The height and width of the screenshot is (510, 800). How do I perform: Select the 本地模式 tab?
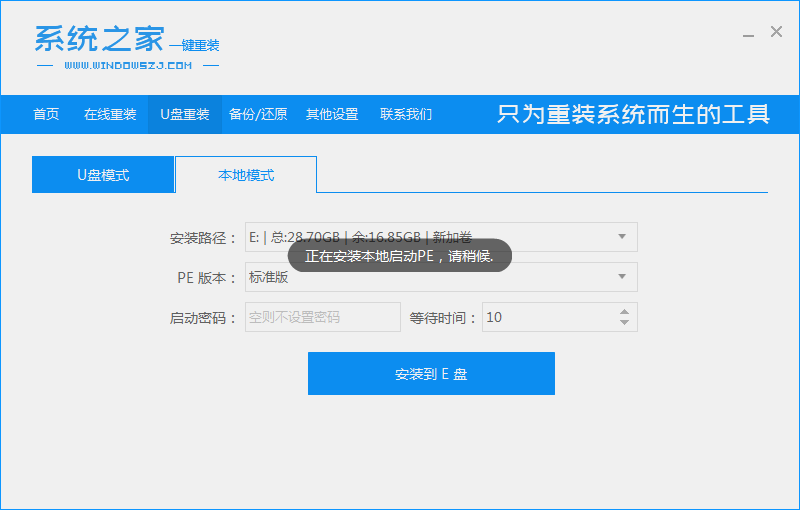pos(246,175)
